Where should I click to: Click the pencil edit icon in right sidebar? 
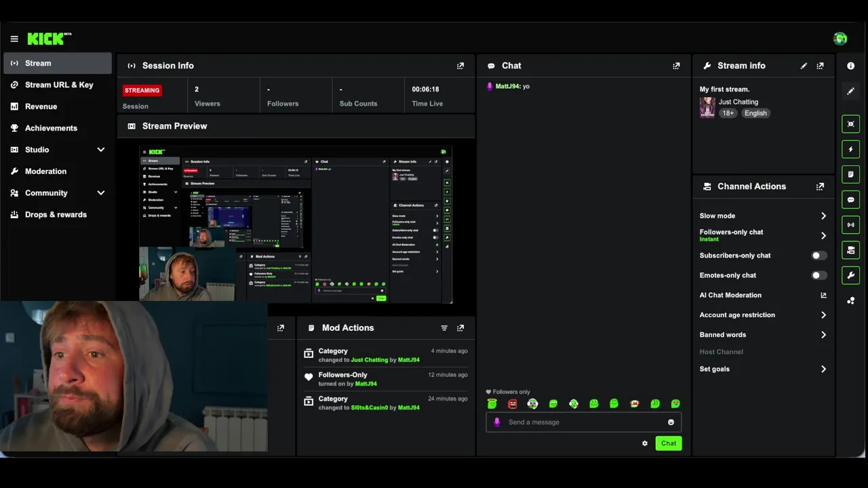851,91
